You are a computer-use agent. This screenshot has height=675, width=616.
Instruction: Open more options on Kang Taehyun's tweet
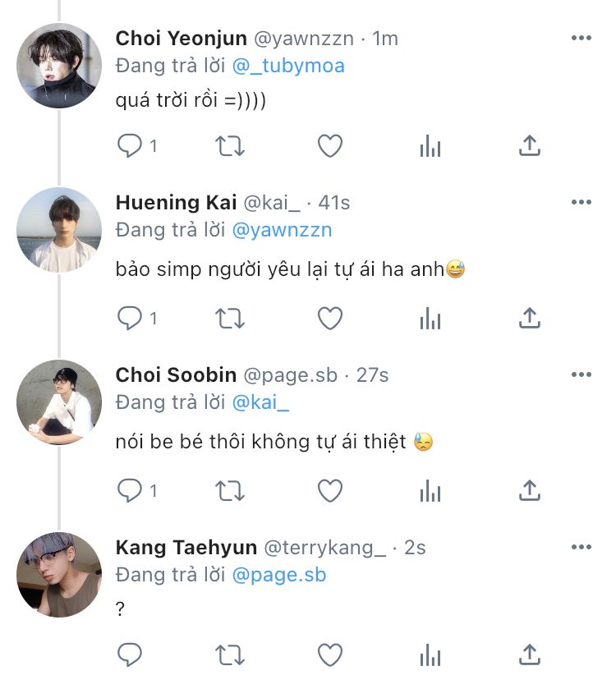pos(582,548)
